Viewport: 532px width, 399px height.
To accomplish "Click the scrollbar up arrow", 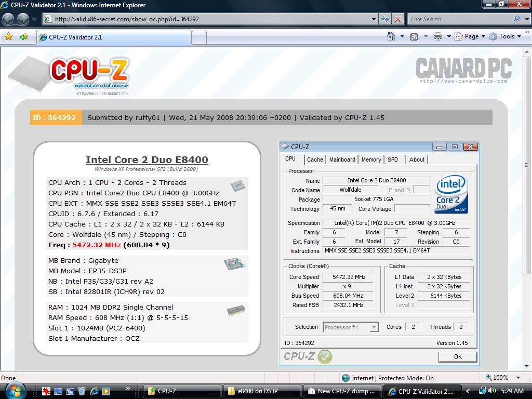I will [x=527, y=52].
